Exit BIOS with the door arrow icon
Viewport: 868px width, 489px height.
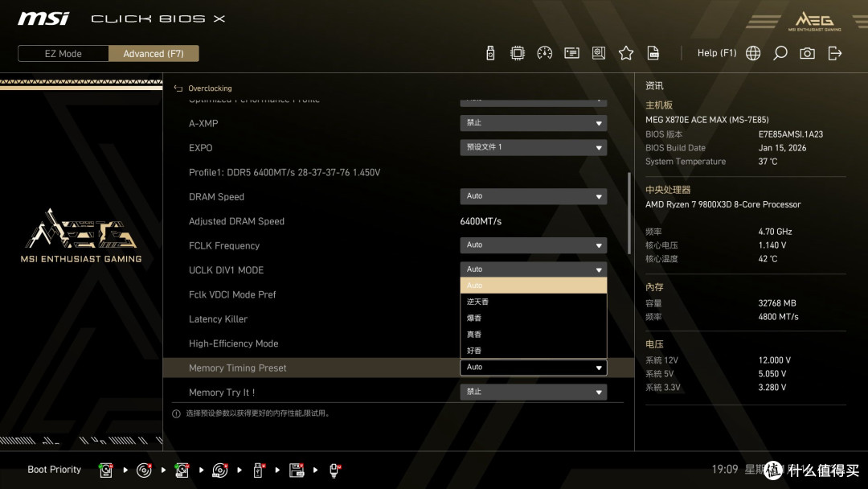click(x=835, y=53)
